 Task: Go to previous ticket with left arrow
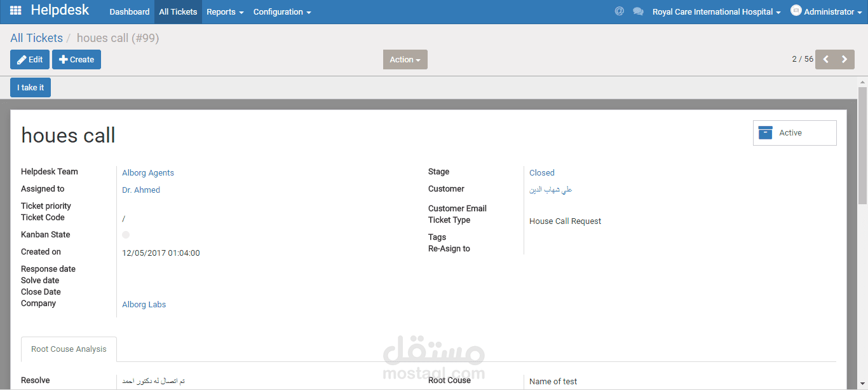[x=825, y=59]
